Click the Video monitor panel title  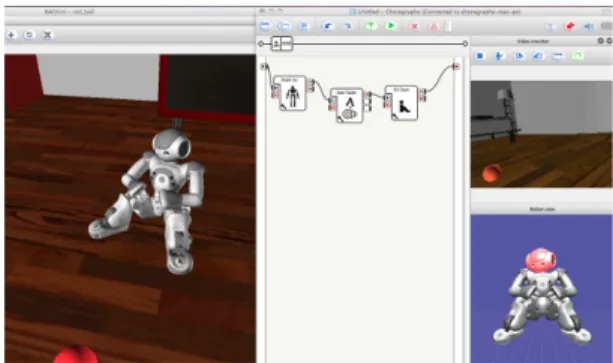click(533, 41)
